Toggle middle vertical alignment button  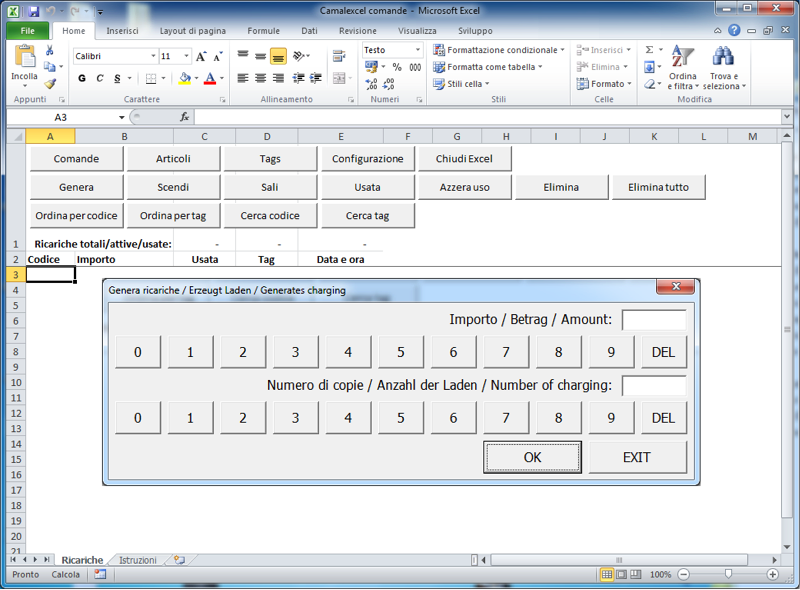coord(260,56)
